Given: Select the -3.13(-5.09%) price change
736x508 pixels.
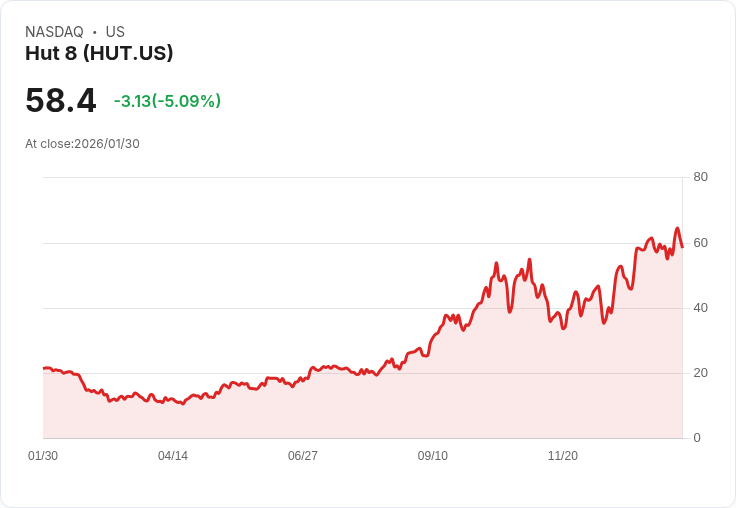Looking at the screenshot, I should tap(167, 101).
